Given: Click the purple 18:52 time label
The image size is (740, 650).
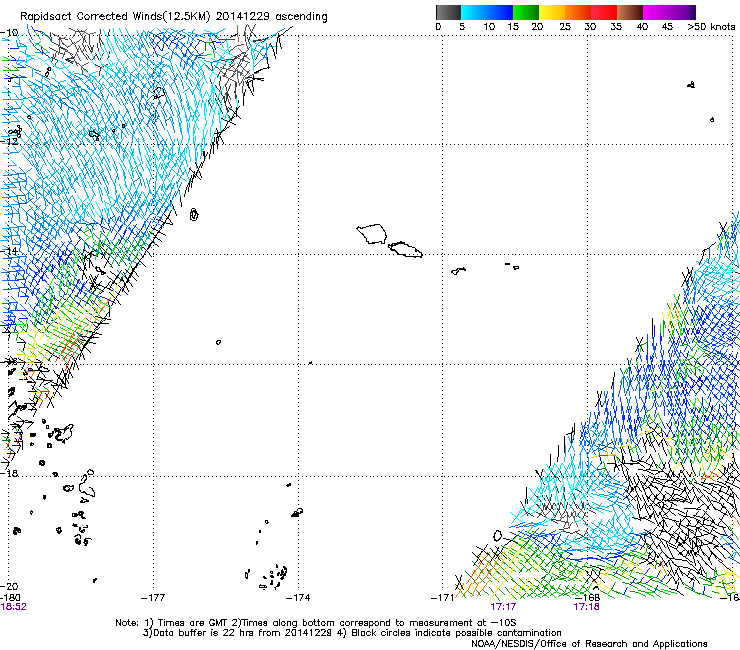Looking at the screenshot, I should coord(13,607).
